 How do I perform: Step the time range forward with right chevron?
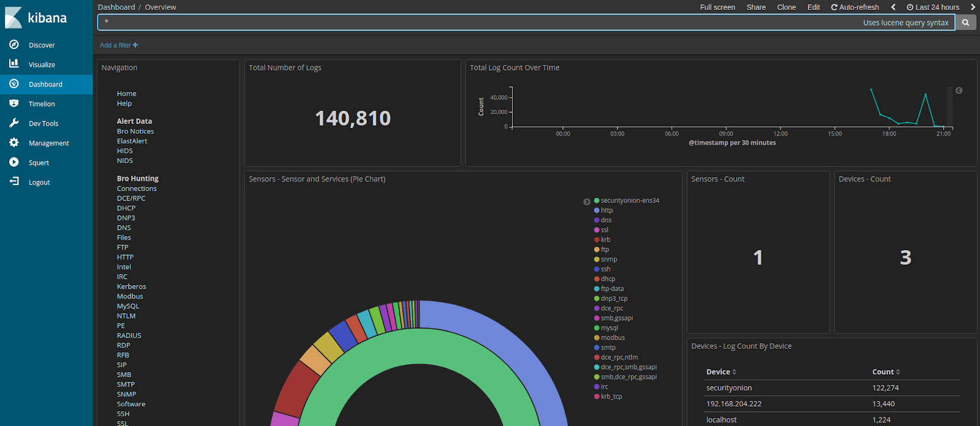click(x=973, y=7)
